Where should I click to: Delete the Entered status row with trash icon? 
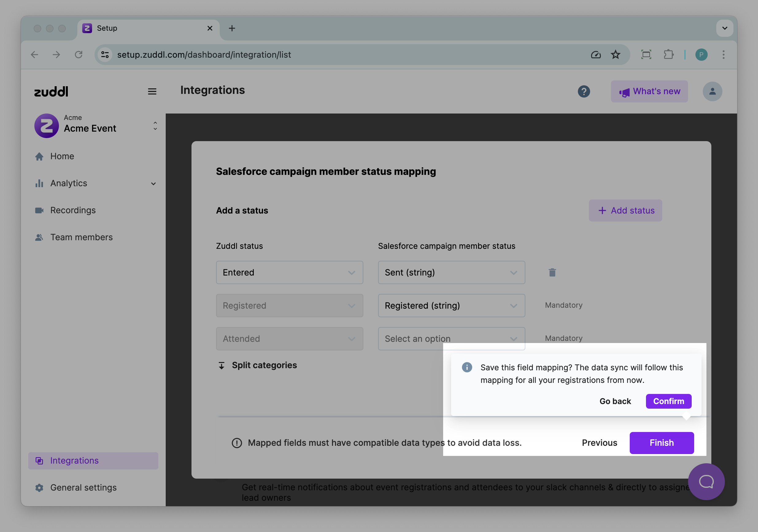tap(552, 273)
